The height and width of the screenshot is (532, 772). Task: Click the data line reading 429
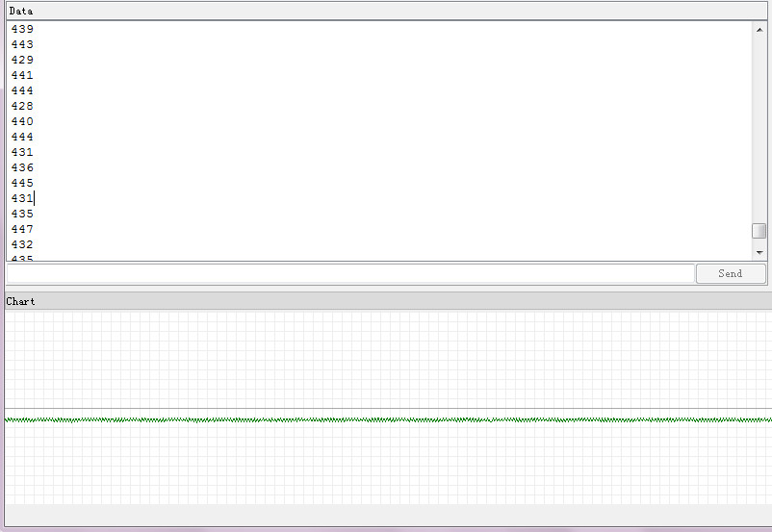pos(22,60)
